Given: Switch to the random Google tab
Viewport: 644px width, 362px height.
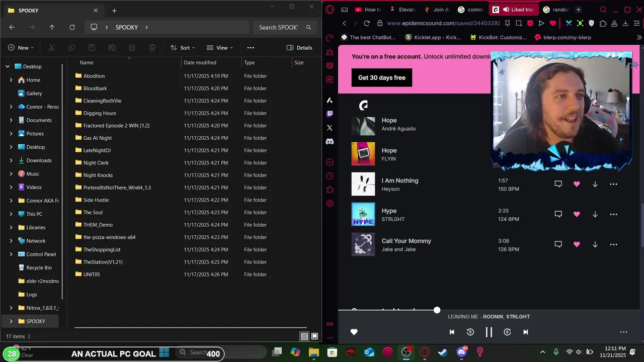Looking at the screenshot, I should (x=555, y=10).
